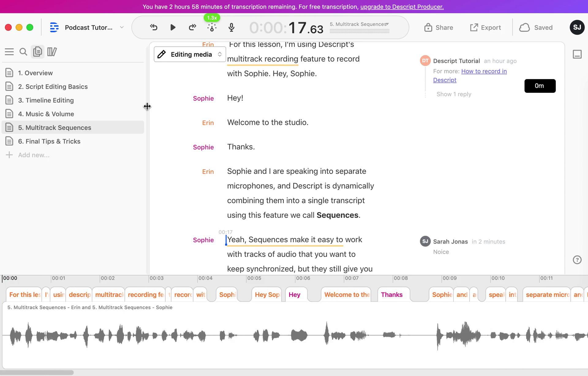Click Sarah Jonas comment avatar

425,241
